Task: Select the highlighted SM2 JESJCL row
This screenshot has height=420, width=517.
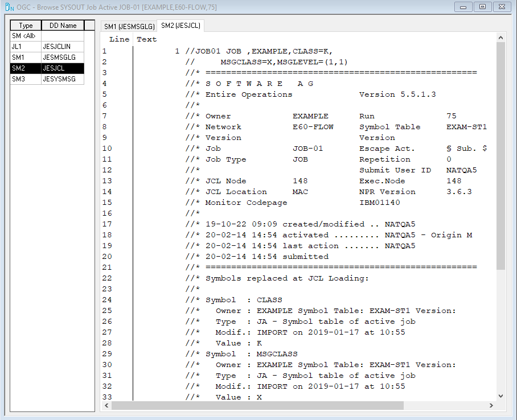Action: click(47, 68)
